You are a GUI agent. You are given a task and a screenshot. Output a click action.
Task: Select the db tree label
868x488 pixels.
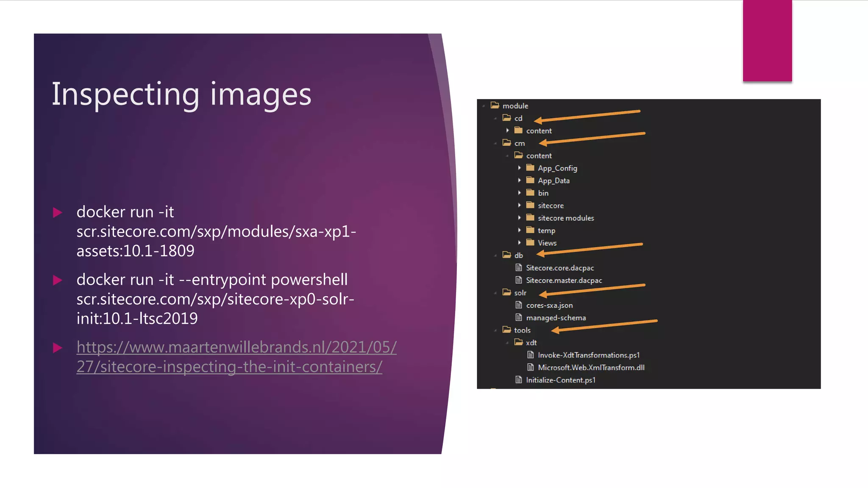(519, 255)
